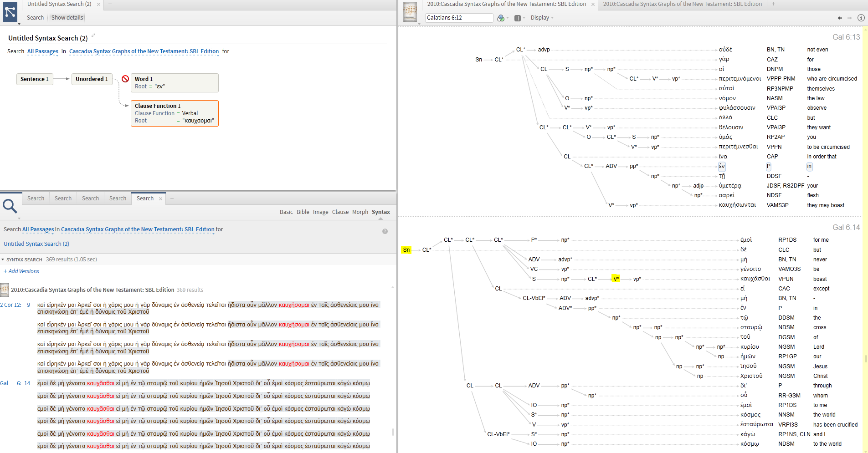This screenshot has width=868, height=453.
Task: Switch to the first Search tab
Action: pos(36,199)
